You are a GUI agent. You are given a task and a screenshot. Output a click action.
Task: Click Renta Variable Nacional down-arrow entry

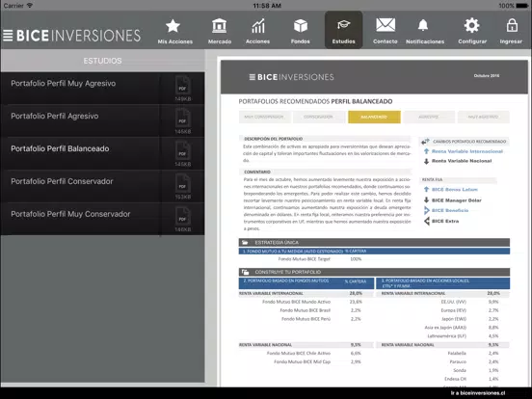[x=458, y=161]
